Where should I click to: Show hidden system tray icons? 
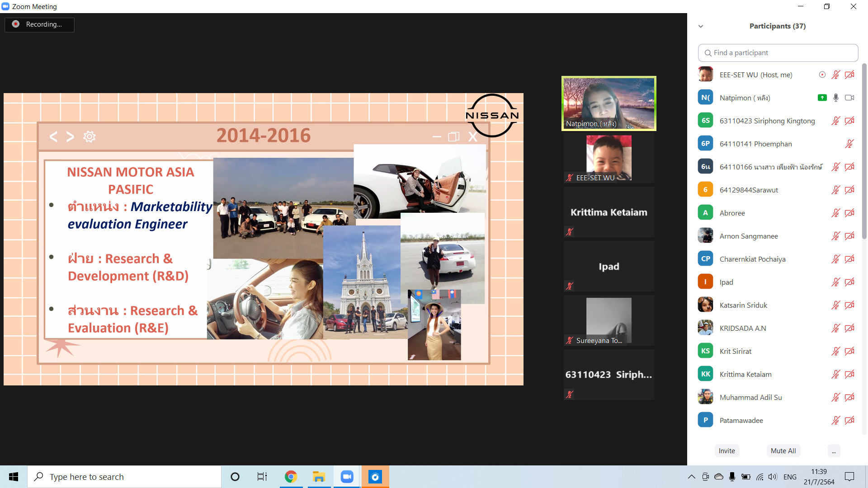691,477
